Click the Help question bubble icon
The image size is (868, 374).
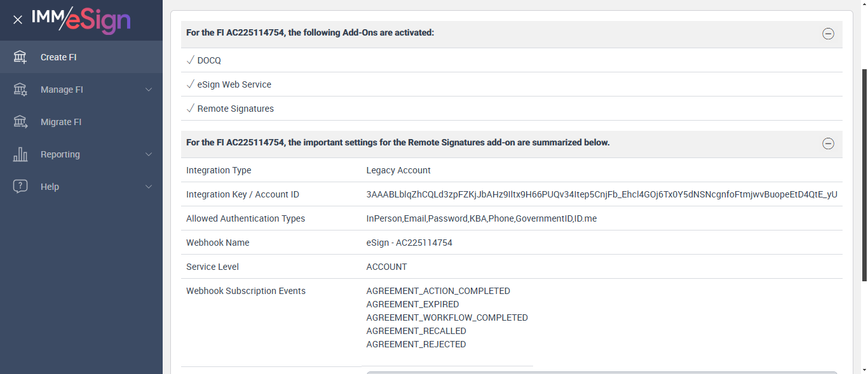[20, 187]
